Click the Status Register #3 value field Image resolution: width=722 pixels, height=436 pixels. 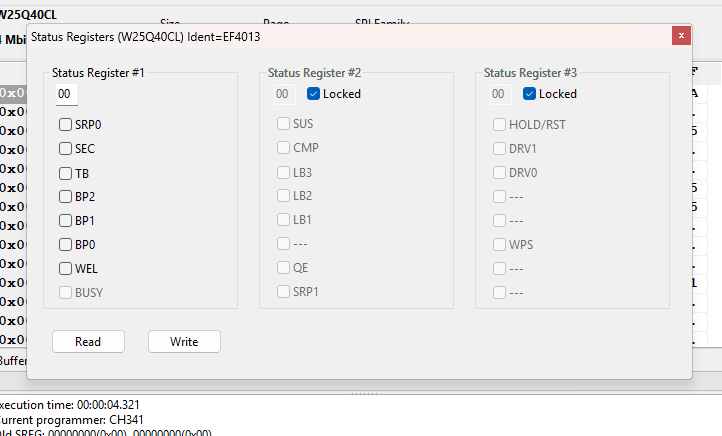[x=501, y=94]
